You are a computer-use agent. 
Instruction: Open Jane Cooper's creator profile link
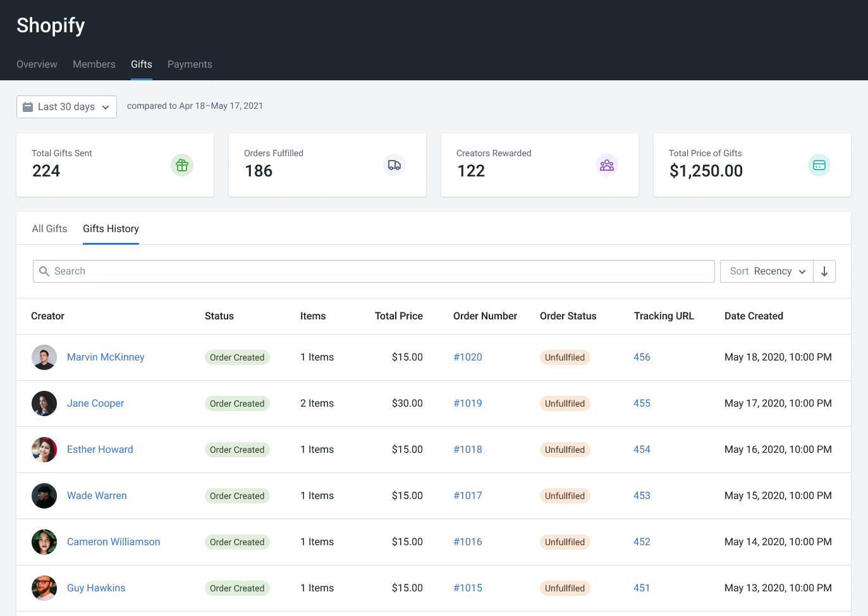tap(95, 403)
